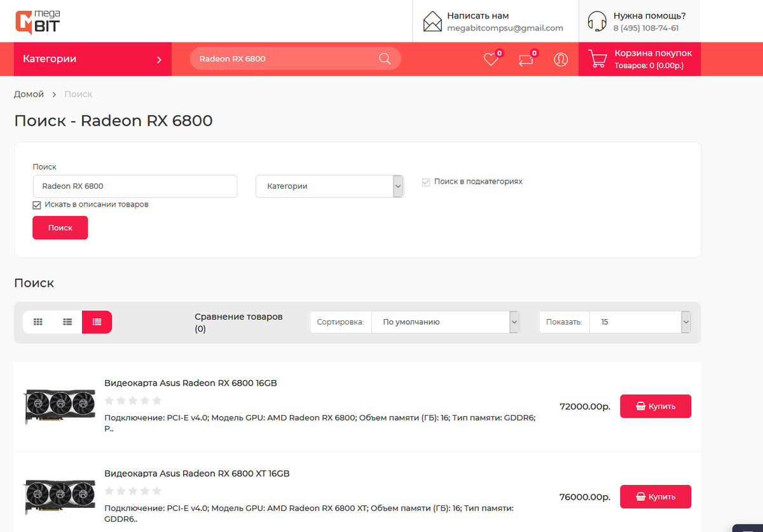
Task: Click the 72000.00р. price
Action: pyautogui.click(x=585, y=406)
